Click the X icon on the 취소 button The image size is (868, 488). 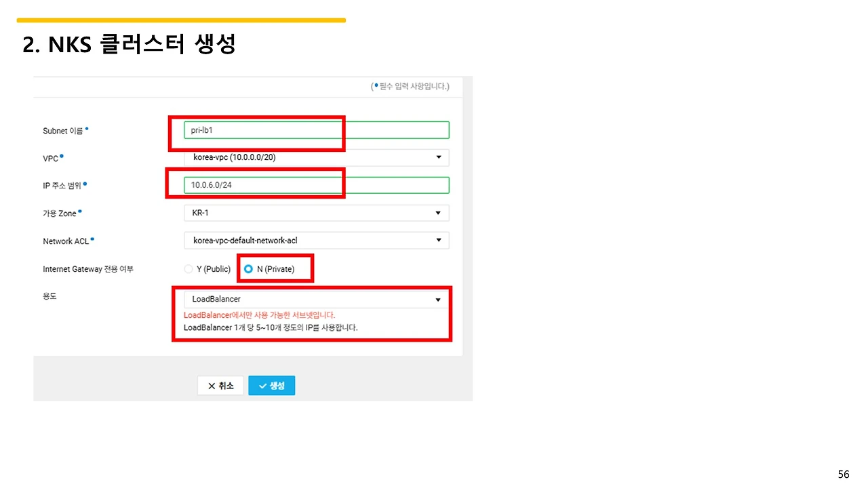coord(210,385)
